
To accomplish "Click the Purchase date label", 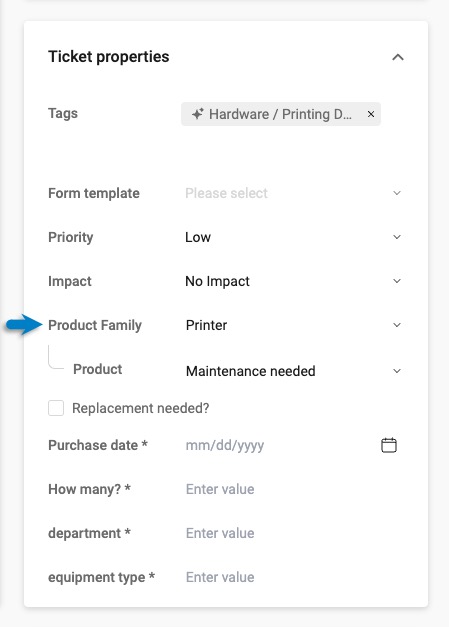I will click(x=98, y=445).
